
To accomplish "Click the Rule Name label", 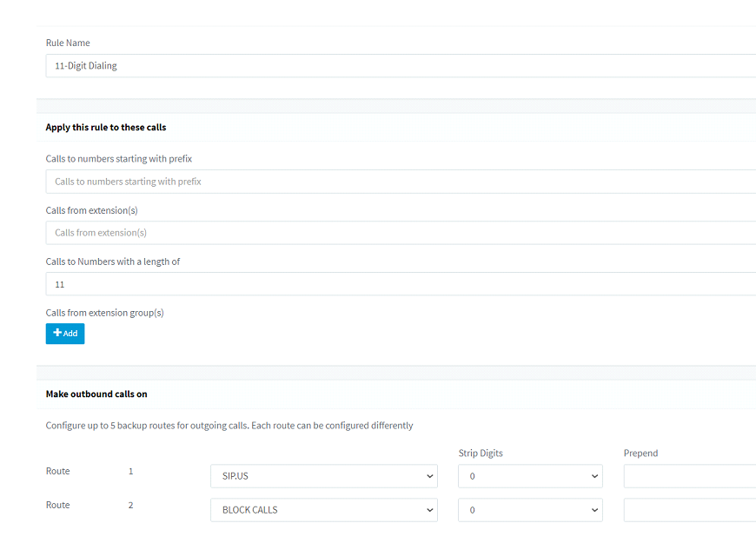I will (68, 43).
